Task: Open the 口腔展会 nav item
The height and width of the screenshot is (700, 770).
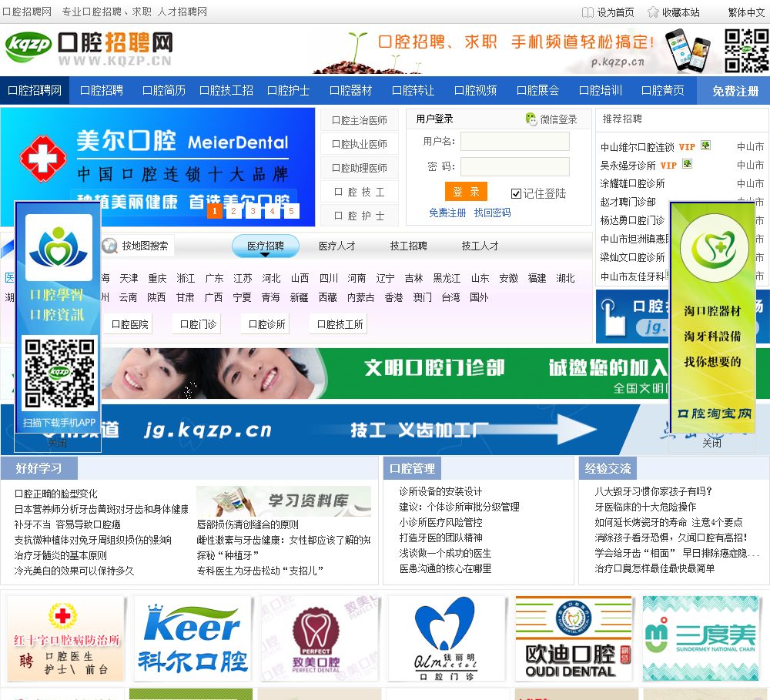Action: (x=537, y=90)
